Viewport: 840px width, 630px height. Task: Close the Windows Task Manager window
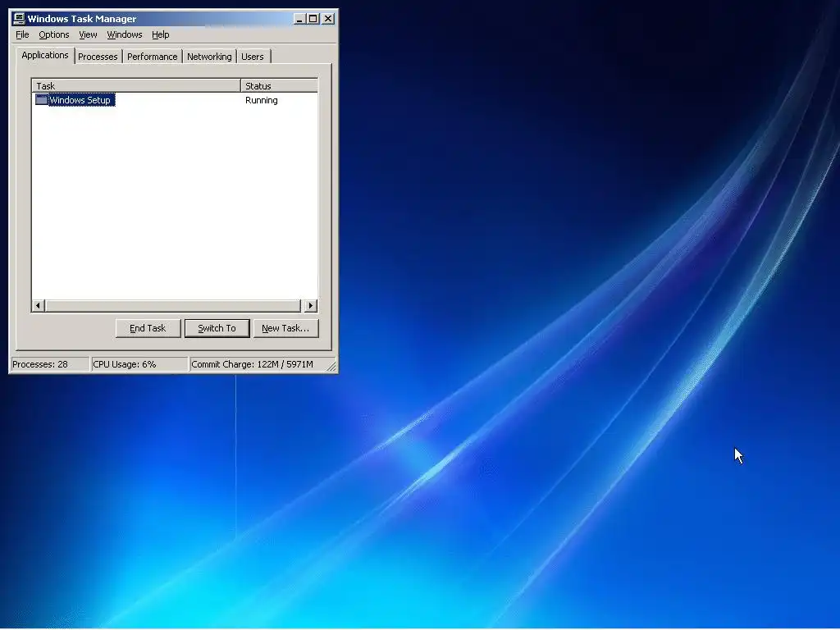pyautogui.click(x=328, y=19)
